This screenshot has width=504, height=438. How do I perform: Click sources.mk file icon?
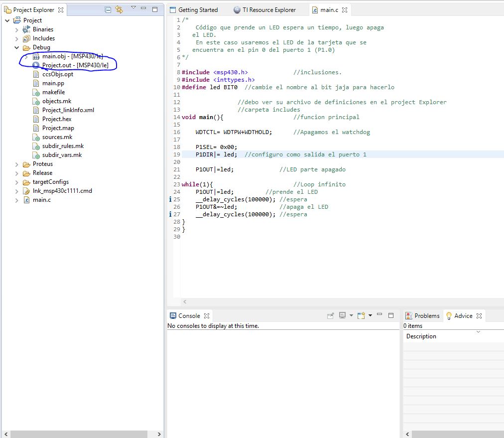[x=36, y=138]
